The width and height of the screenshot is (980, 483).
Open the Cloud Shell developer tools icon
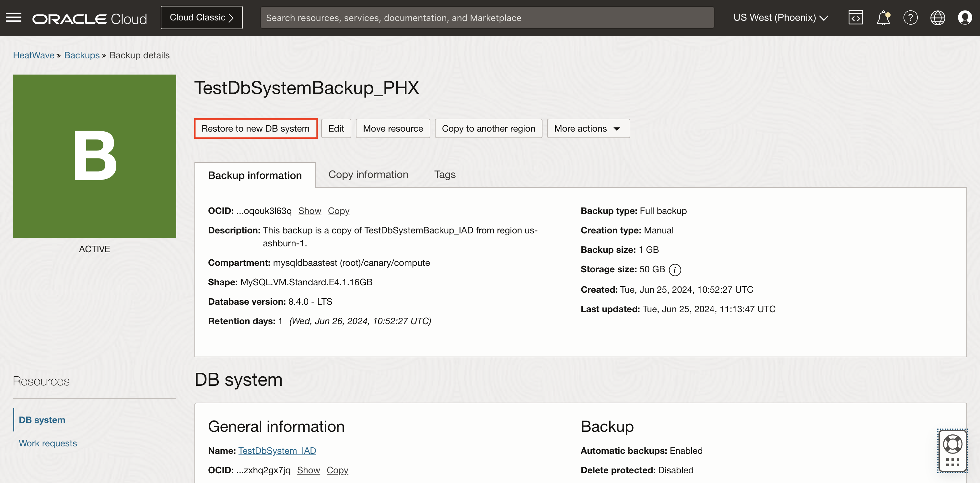tap(856, 17)
